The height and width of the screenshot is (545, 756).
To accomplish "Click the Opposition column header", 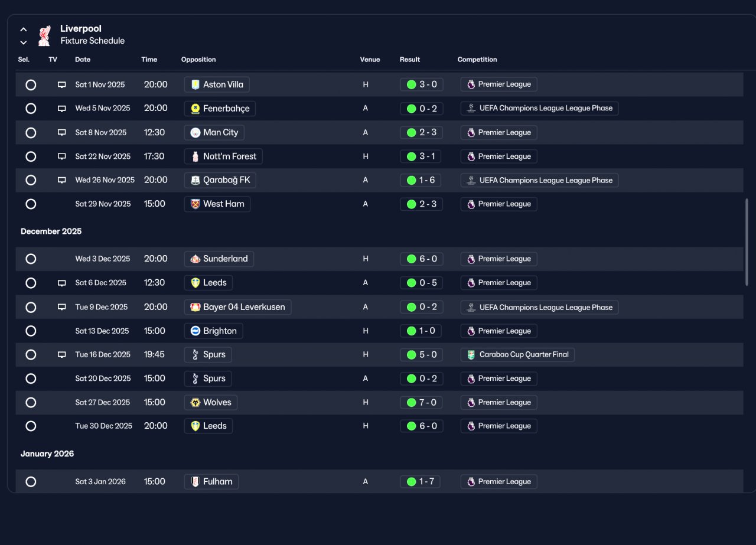I will pyautogui.click(x=198, y=60).
